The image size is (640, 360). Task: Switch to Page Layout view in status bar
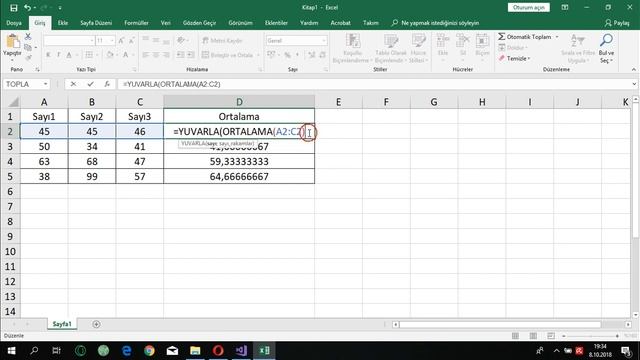point(533,336)
